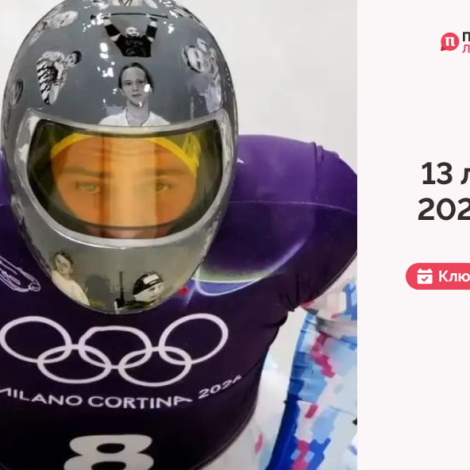Click the calendar checkmark icon in red button
Image resolution: width=470 pixels, height=470 pixels.
click(x=424, y=276)
